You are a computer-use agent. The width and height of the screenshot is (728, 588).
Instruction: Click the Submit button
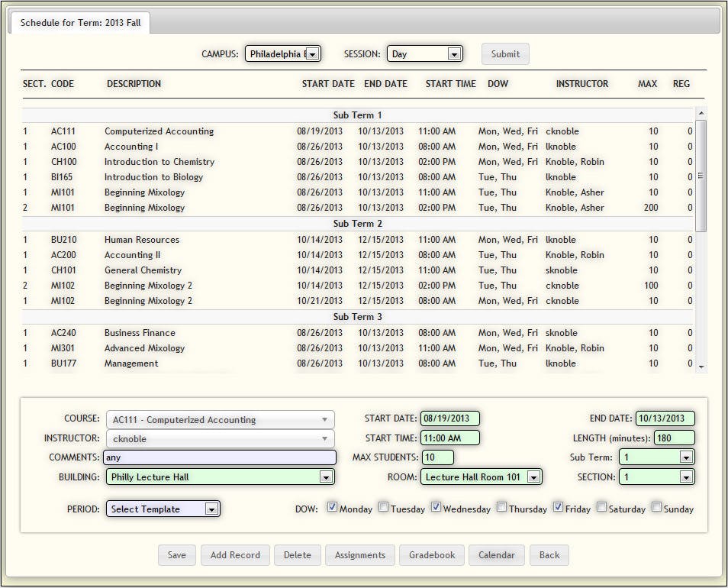click(505, 54)
